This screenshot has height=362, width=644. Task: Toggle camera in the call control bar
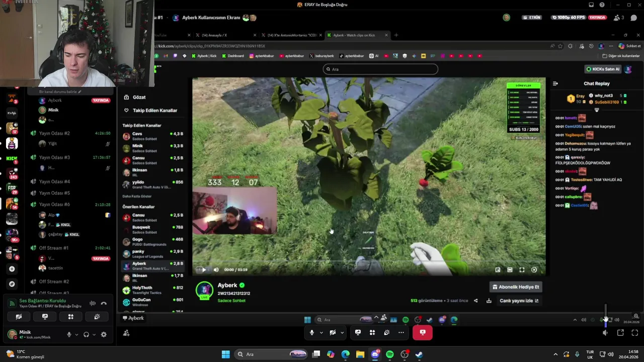333,332
